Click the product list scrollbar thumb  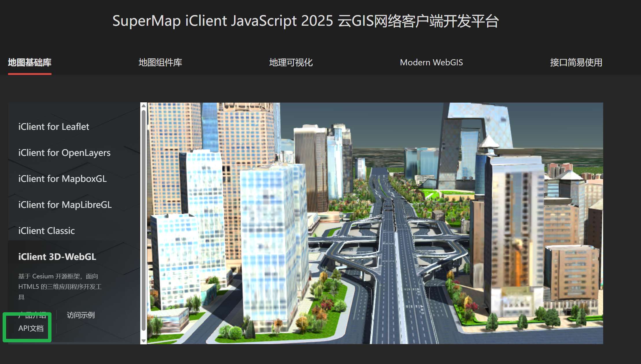(x=143, y=220)
